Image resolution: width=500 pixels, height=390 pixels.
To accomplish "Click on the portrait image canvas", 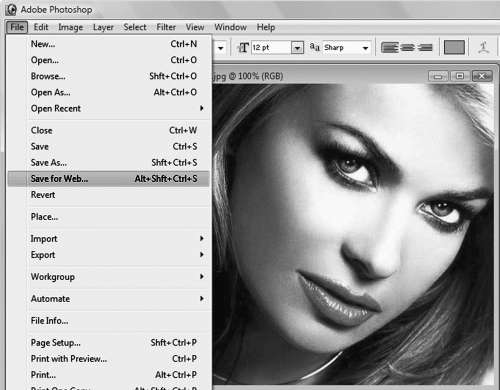I will point(353,233).
